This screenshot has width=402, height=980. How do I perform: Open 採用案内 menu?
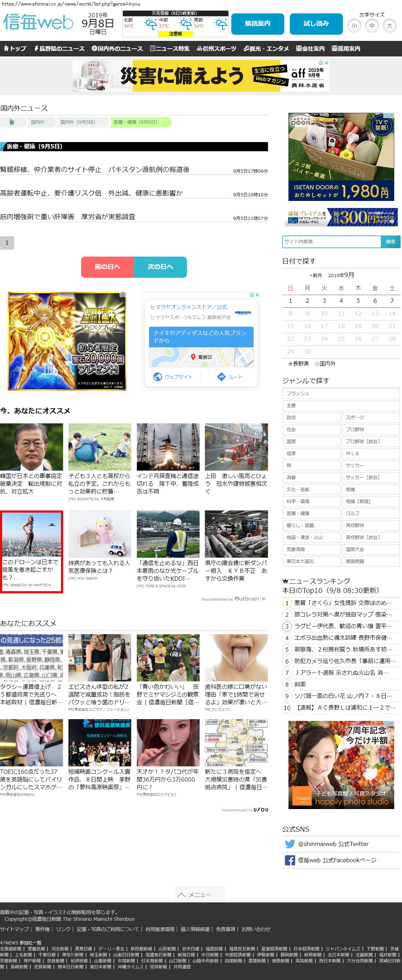coord(346,49)
